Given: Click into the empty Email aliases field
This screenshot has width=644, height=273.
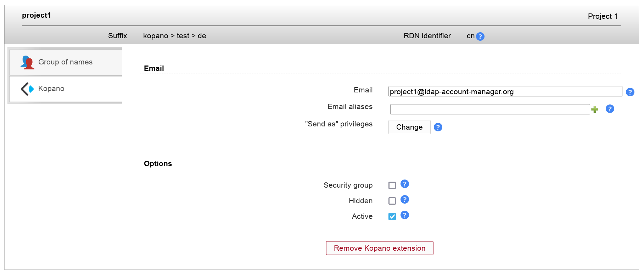Looking at the screenshot, I should pos(489,109).
